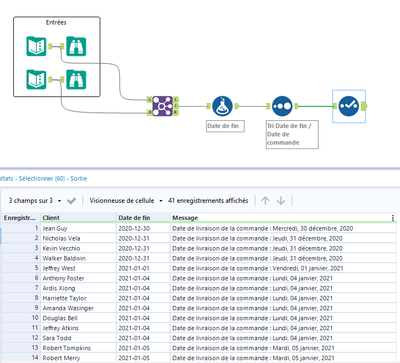Screen dimensions: 400x363
Task: Select the 'Date de fin' annotation
Action: [225, 126]
